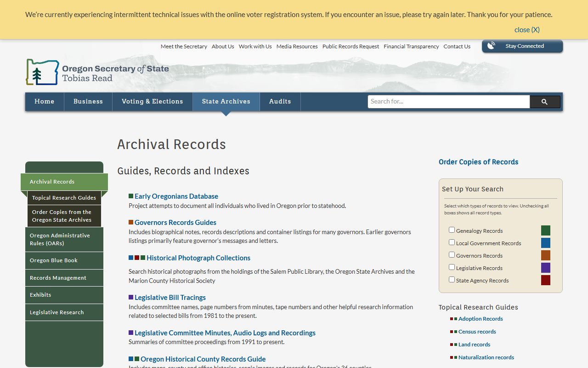
Task: Click green square beside Early Oregonians Database
Action: pyautogui.click(x=131, y=196)
